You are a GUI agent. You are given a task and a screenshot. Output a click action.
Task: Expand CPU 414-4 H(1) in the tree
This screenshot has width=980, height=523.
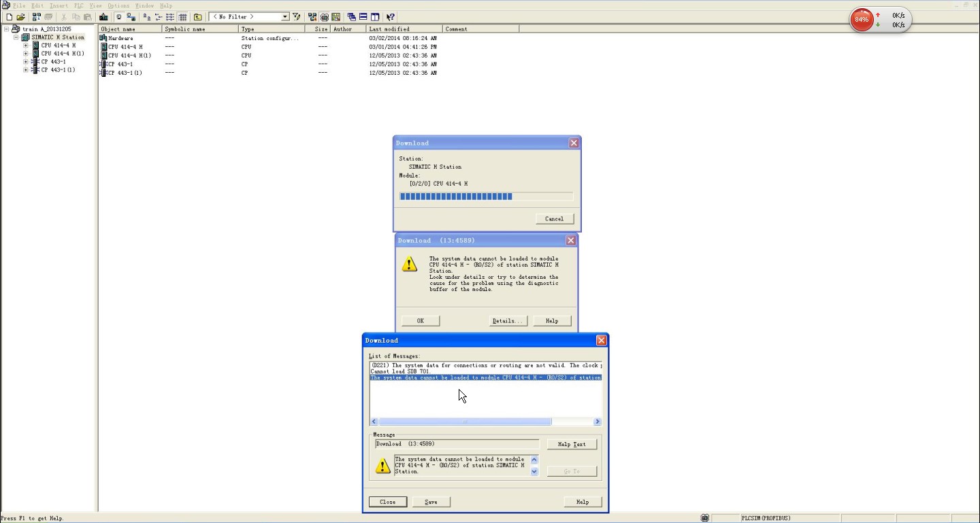tap(26, 54)
